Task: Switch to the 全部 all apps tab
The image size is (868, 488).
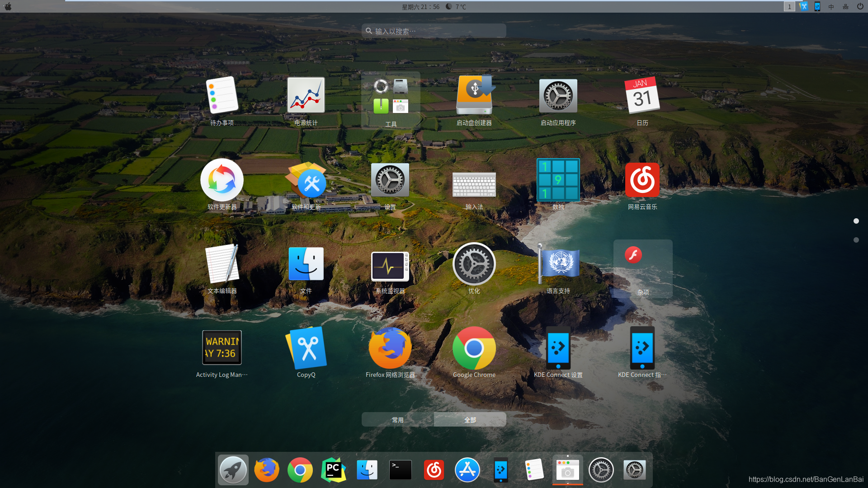Action: click(470, 420)
